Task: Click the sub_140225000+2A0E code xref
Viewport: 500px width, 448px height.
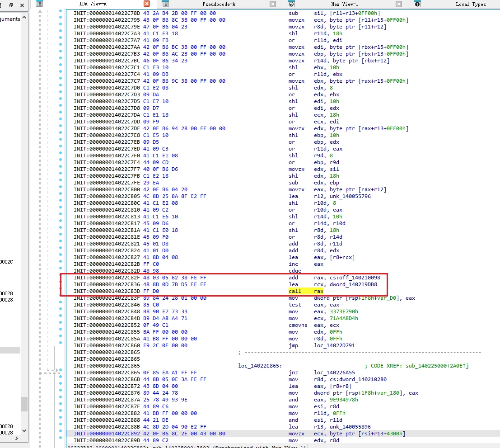Action: tap(437, 366)
